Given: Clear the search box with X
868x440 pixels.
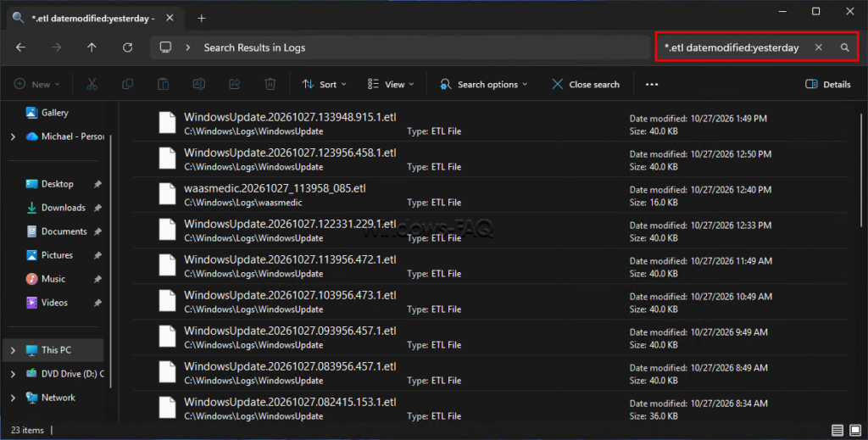Looking at the screenshot, I should [x=818, y=47].
